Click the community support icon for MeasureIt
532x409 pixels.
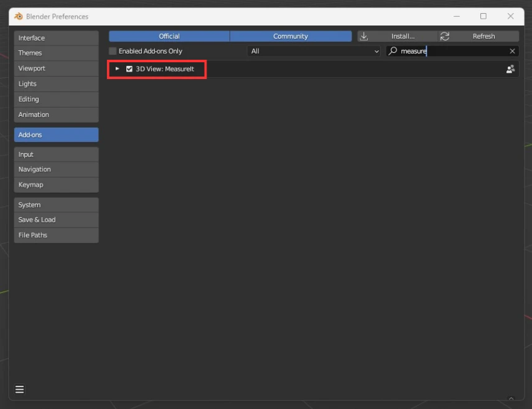point(510,69)
